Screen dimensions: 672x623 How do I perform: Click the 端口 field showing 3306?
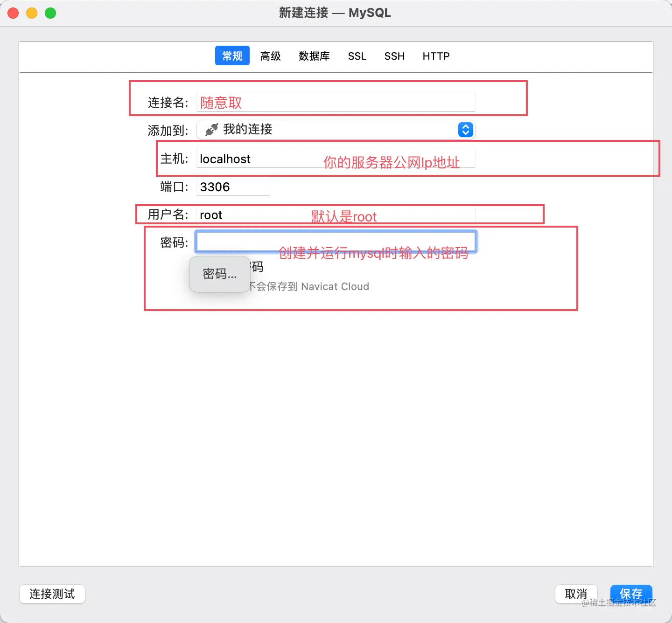tap(233, 187)
